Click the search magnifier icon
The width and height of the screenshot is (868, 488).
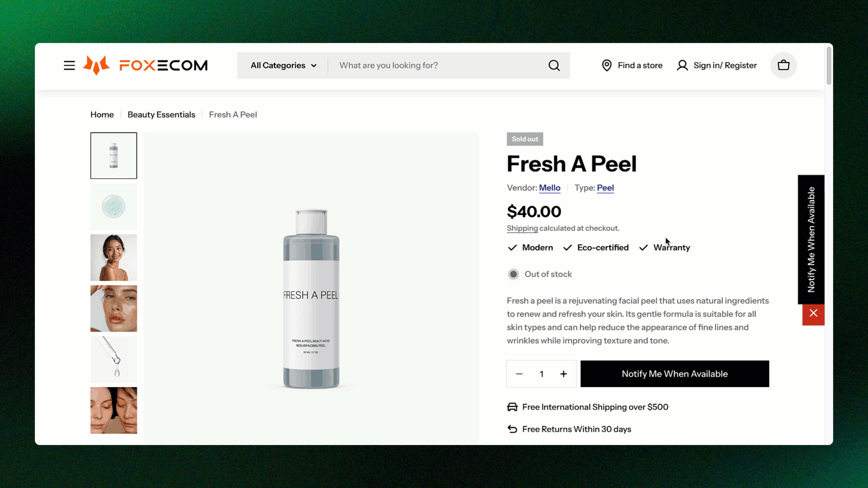pyautogui.click(x=554, y=66)
